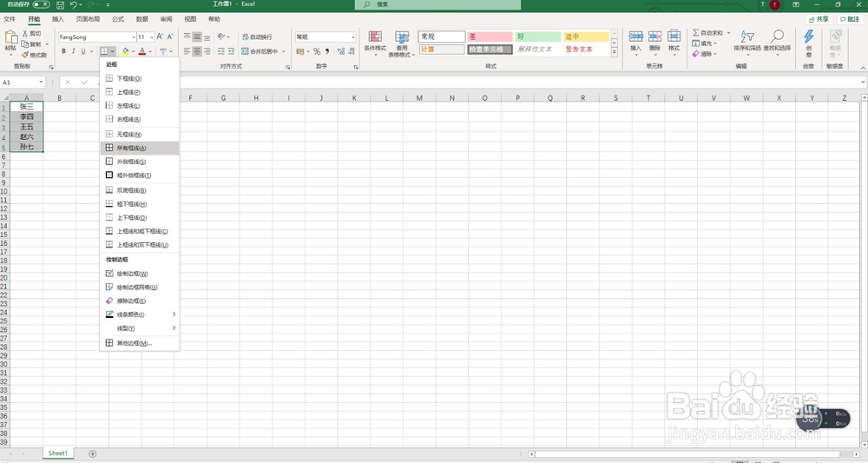
Task: Toggle Underline formatting
Action: coord(83,51)
